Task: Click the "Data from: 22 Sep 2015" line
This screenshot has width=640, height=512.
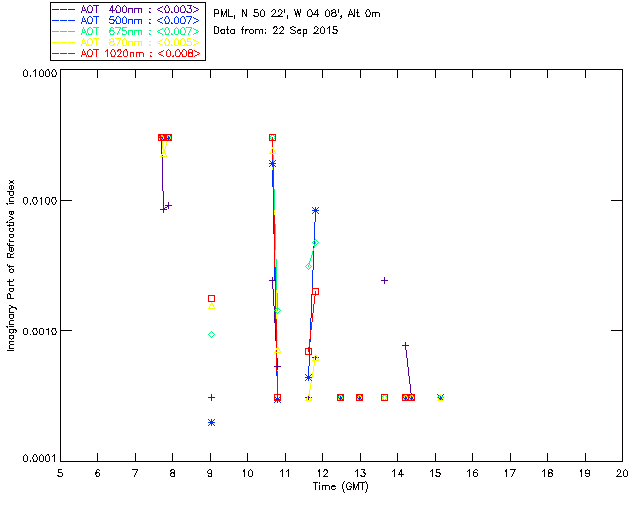Action: [x=276, y=31]
